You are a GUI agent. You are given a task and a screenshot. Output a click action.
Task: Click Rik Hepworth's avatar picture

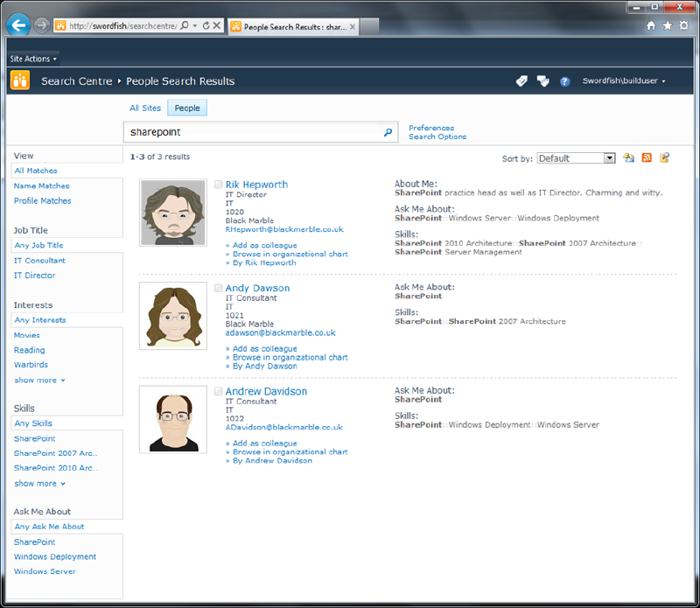[173, 213]
